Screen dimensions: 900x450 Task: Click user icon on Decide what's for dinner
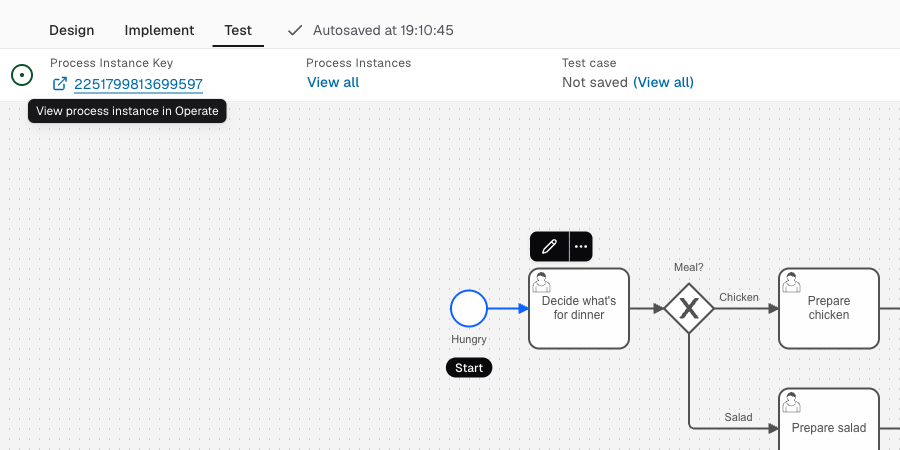541,282
